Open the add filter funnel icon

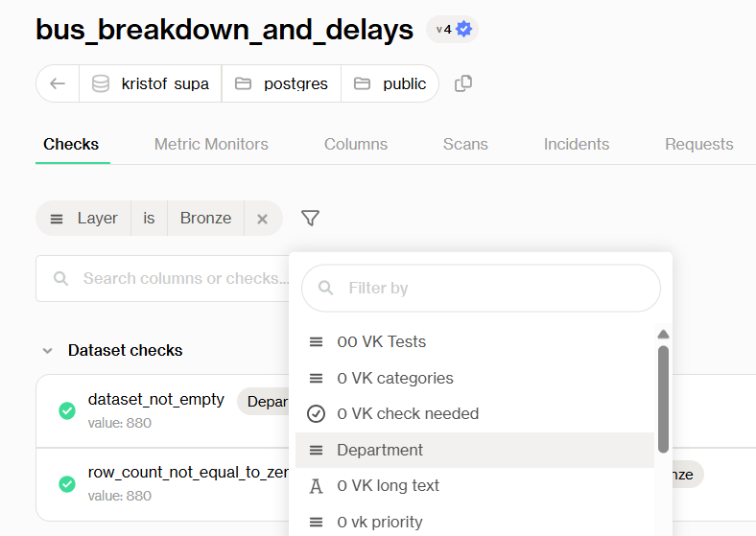[310, 219]
